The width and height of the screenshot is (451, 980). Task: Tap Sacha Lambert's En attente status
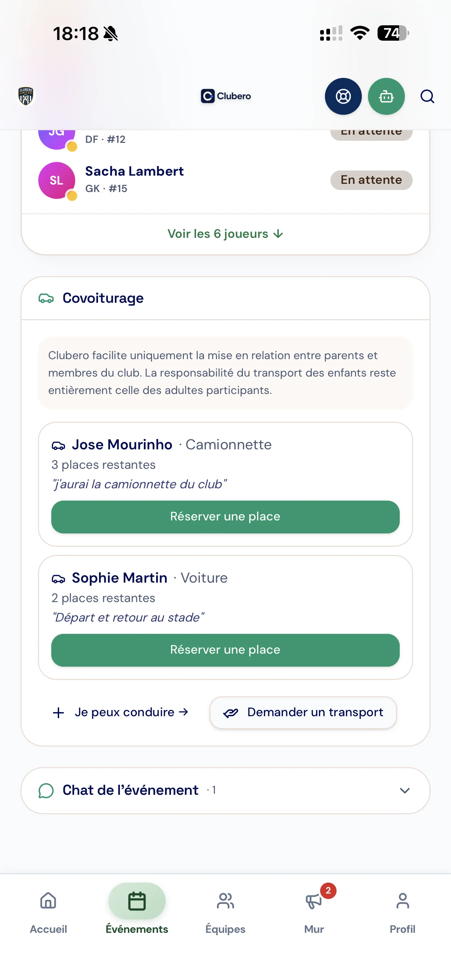[x=371, y=180]
